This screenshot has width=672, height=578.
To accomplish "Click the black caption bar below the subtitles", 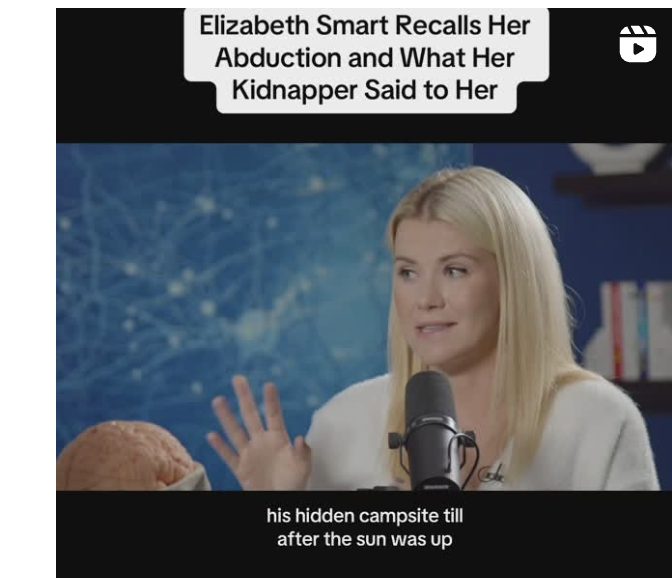I will point(364,565).
